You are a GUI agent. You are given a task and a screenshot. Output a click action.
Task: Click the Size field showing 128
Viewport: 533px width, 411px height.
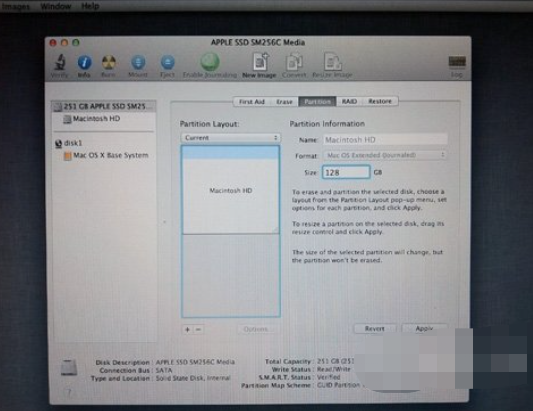click(346, 172)
